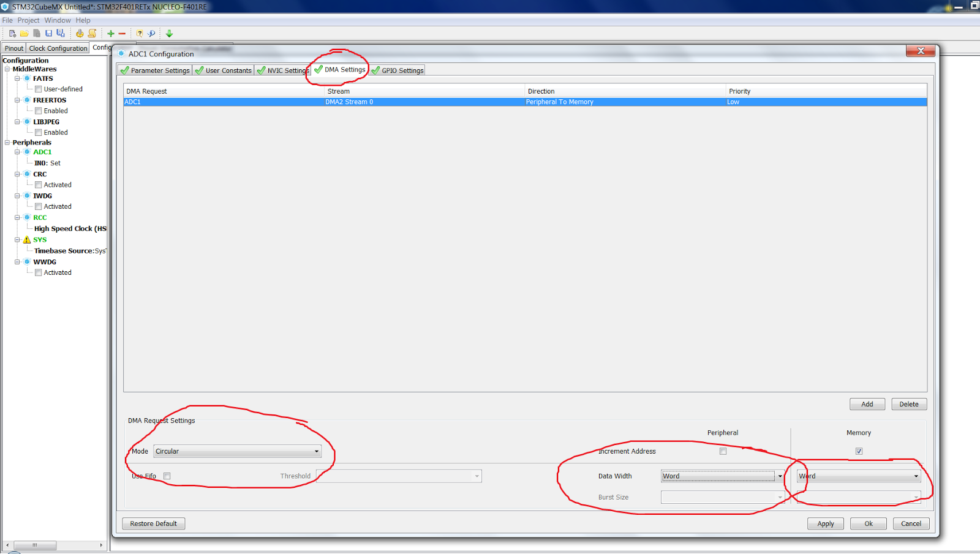Click the Delete DMA request button
This screenshot has width=980, height=554.
point(909,404)
